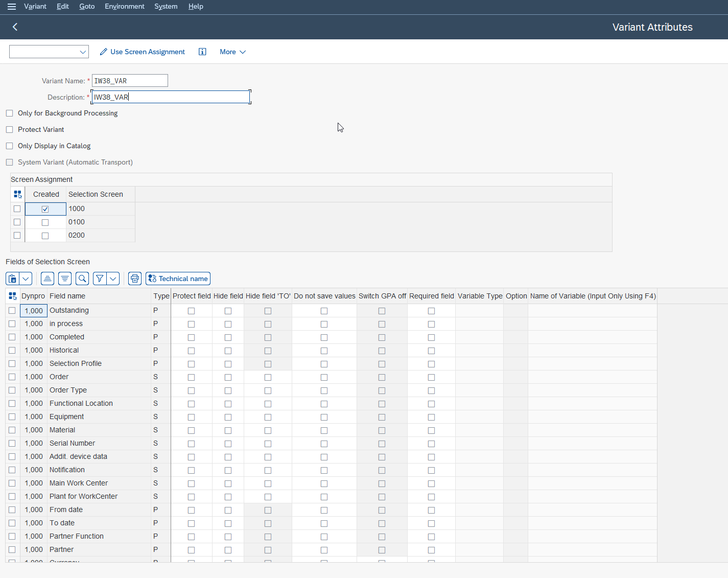Click the Variable Type column header

pos(480,296)
